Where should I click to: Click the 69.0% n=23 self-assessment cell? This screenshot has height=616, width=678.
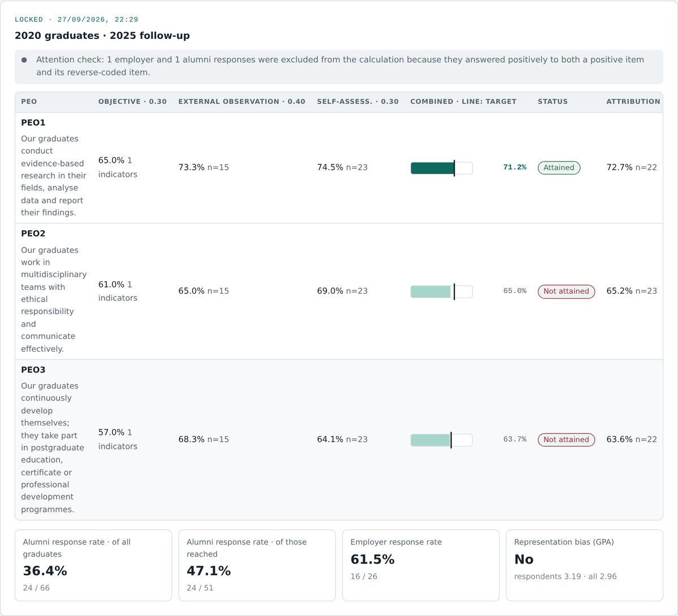pos(342,291)
